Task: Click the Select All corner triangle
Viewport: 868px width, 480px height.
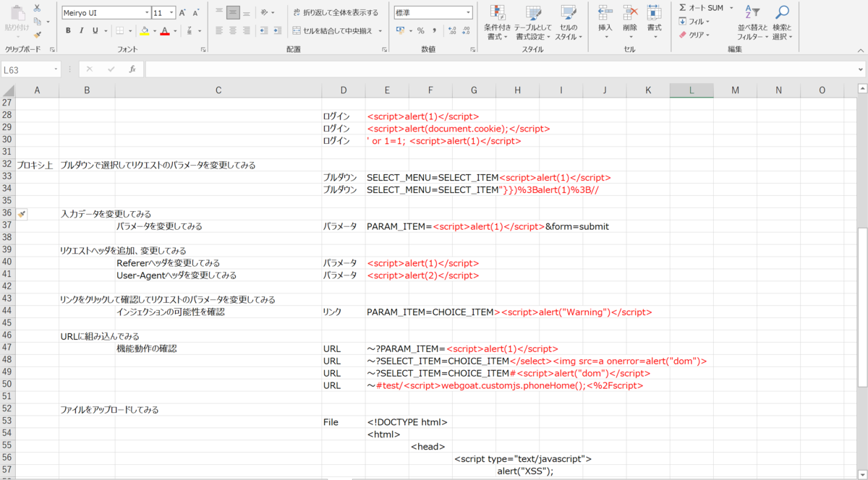Action: 8,90
